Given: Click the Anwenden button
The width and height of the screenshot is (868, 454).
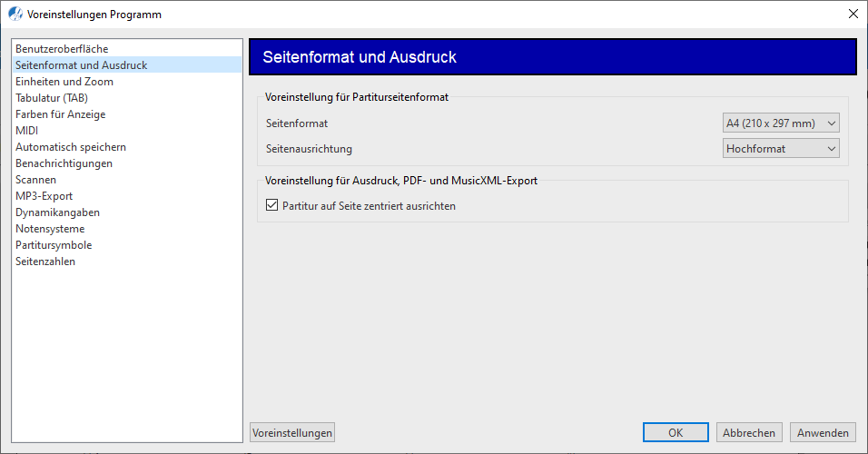Looking at the screenshot, I should pyautogui.click(x=823, y=433).
